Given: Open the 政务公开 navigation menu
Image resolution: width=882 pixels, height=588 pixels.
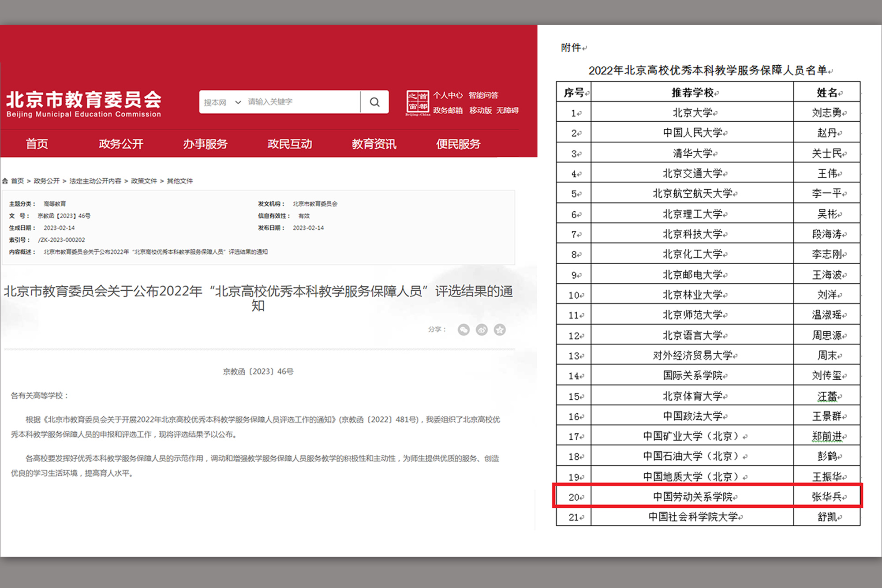Looking at the screenshot, I should pyautogui.click(x=121, y=144).
